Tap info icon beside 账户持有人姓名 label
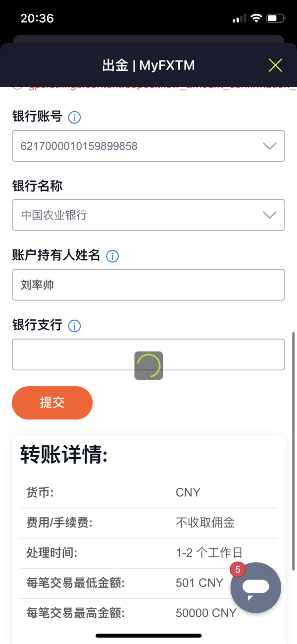297x644 pixels. point(113,256)
